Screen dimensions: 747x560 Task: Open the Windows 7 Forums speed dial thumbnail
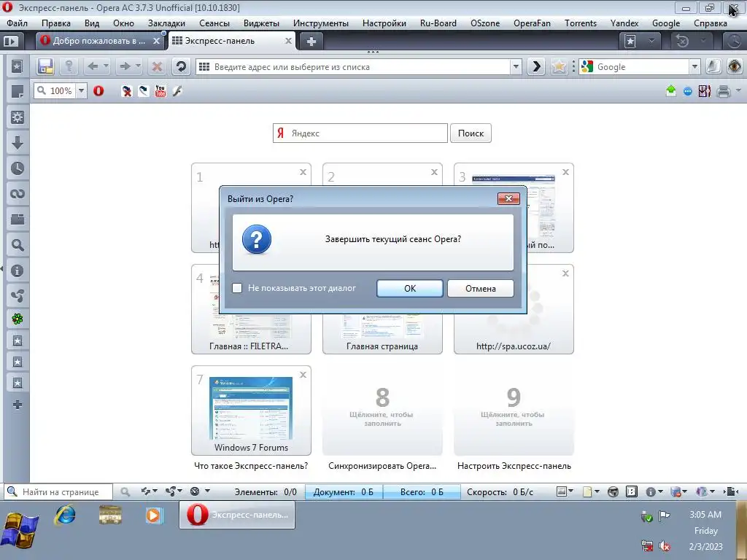[x=251, y=411]
